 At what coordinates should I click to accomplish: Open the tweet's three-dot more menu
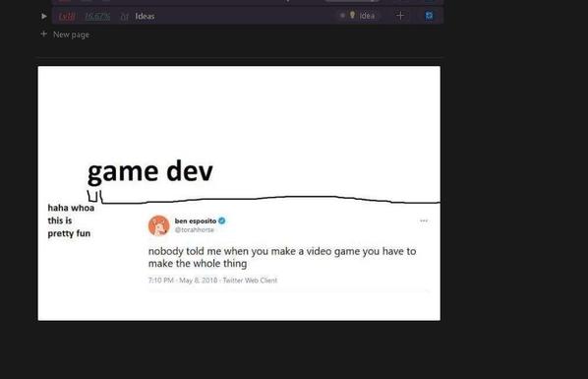click(x=424, y=221)
